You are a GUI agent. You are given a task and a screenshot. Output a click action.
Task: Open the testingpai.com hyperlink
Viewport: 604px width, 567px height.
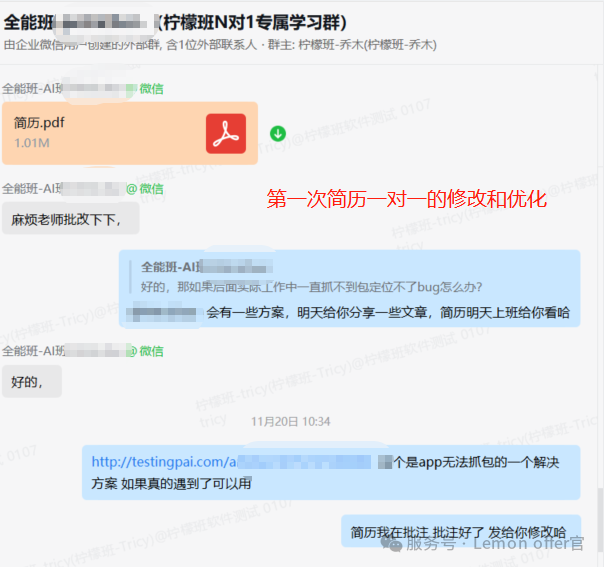[162, 462]
